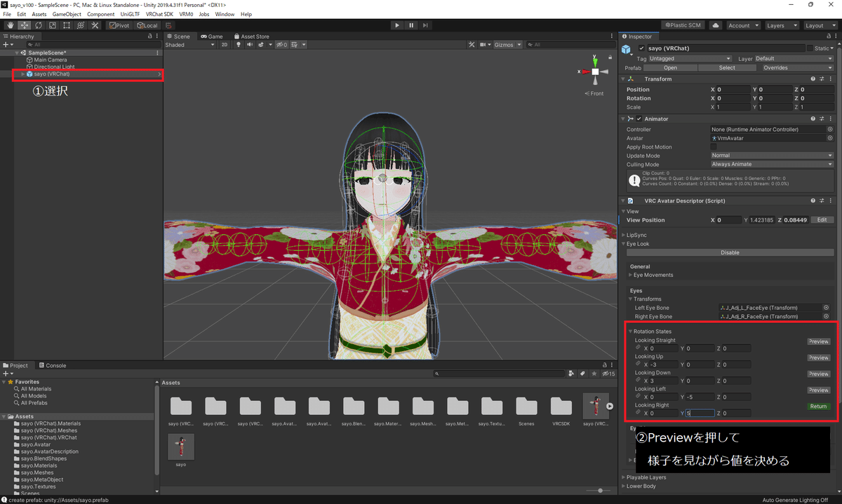Open the Layer Default dropdown
The width and height of the screenshot is (842, 504).
[x=794, y=59]
